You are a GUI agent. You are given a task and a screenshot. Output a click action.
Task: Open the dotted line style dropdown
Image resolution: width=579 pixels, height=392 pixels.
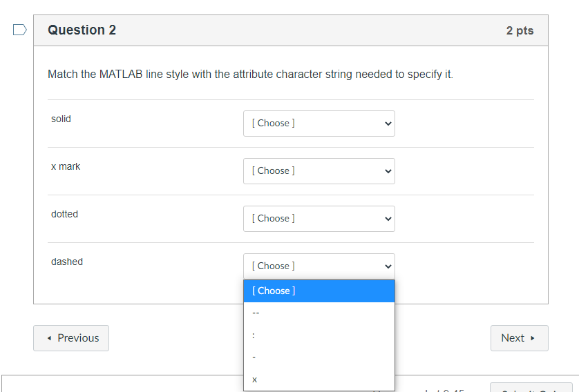(319, 219)
